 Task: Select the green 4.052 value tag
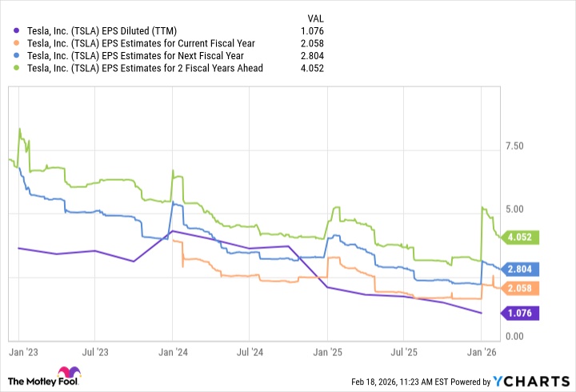521,237
